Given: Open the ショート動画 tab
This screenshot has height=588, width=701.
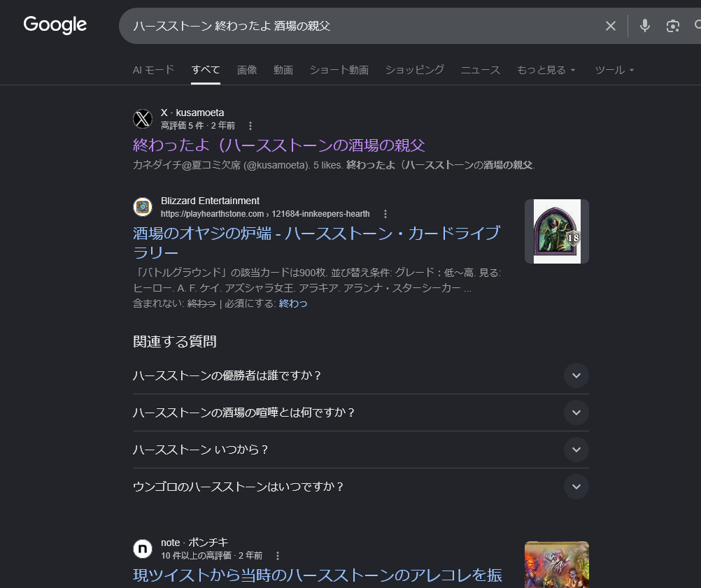Looking at the screenshot, I should pos(339,70).
